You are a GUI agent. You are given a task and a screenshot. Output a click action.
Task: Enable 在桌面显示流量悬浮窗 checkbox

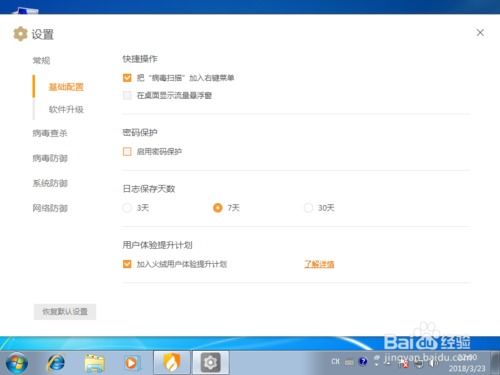(127, 96)
